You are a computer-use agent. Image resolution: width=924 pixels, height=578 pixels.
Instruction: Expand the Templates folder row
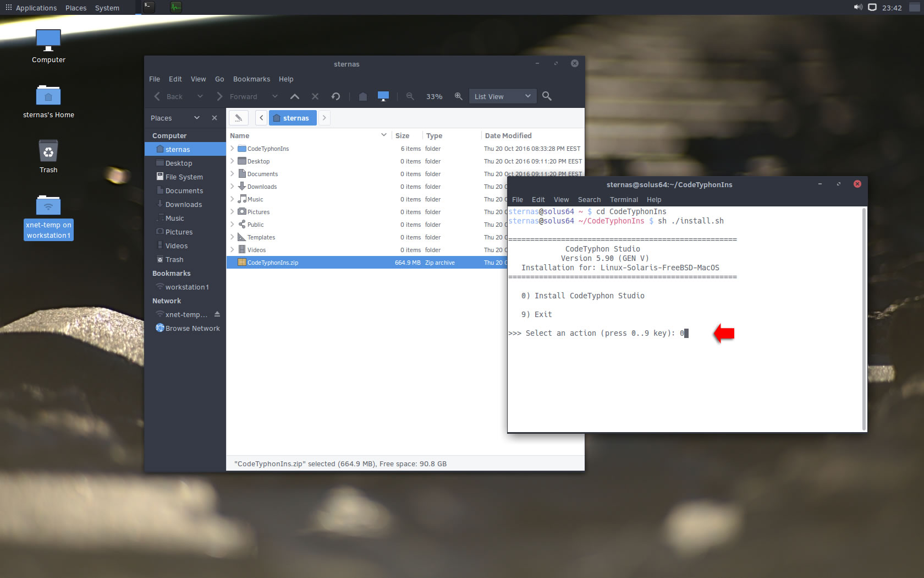coord(232,237)
